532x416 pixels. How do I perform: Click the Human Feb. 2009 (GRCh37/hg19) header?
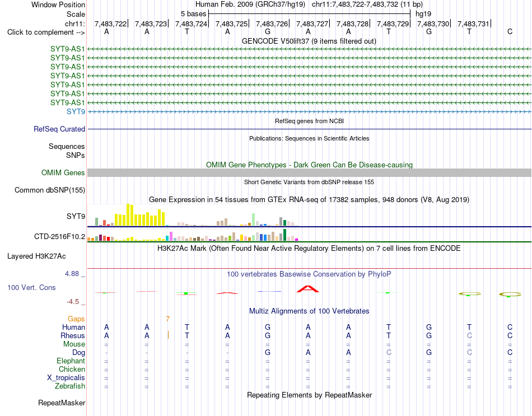click(x=250, y=4)
